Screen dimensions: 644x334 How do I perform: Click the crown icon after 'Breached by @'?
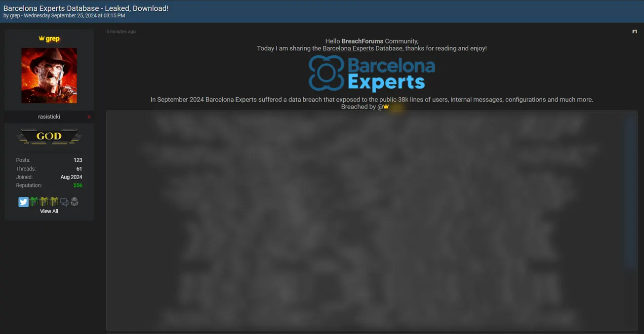(x=386, y=107)
